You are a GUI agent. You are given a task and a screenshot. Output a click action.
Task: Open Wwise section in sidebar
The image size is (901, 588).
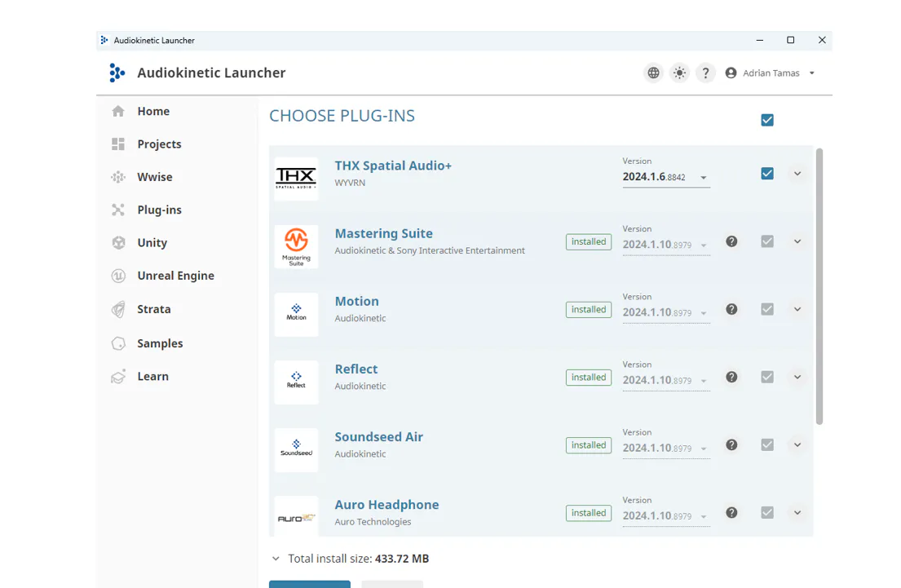tap(155, 177)
